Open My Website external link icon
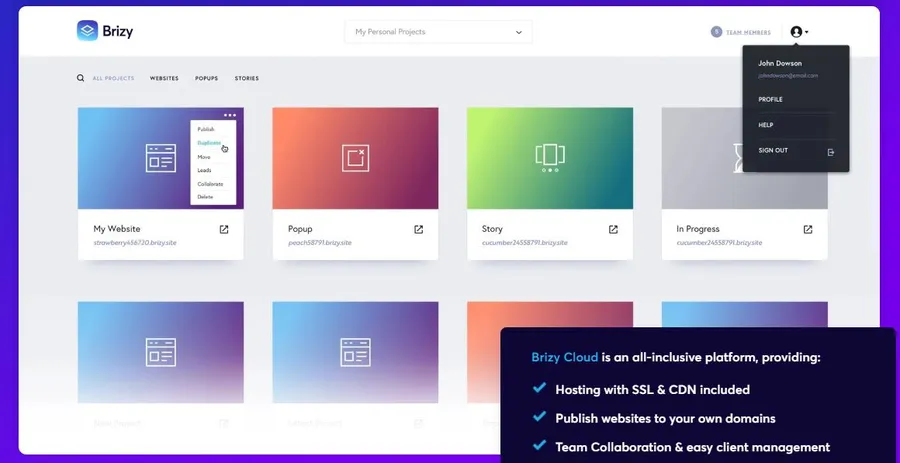The image size is (900, 463). [224, 229]
